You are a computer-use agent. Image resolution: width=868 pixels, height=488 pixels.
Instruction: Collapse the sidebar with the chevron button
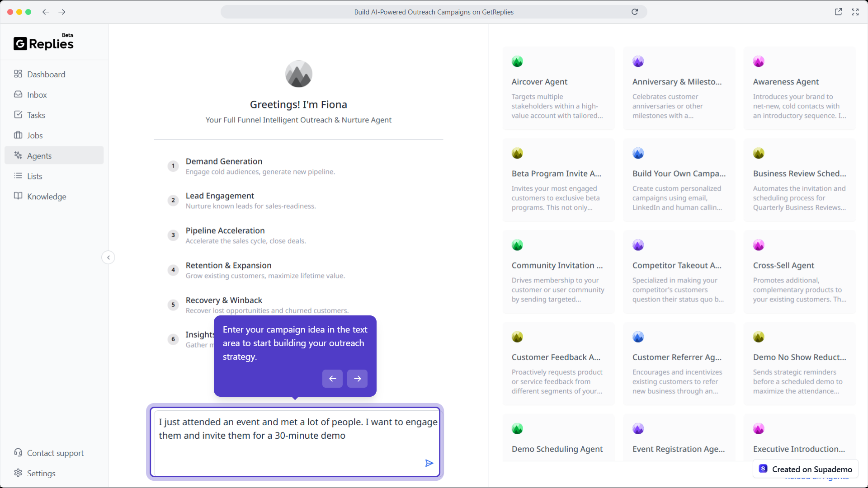[x=108, y=258]
